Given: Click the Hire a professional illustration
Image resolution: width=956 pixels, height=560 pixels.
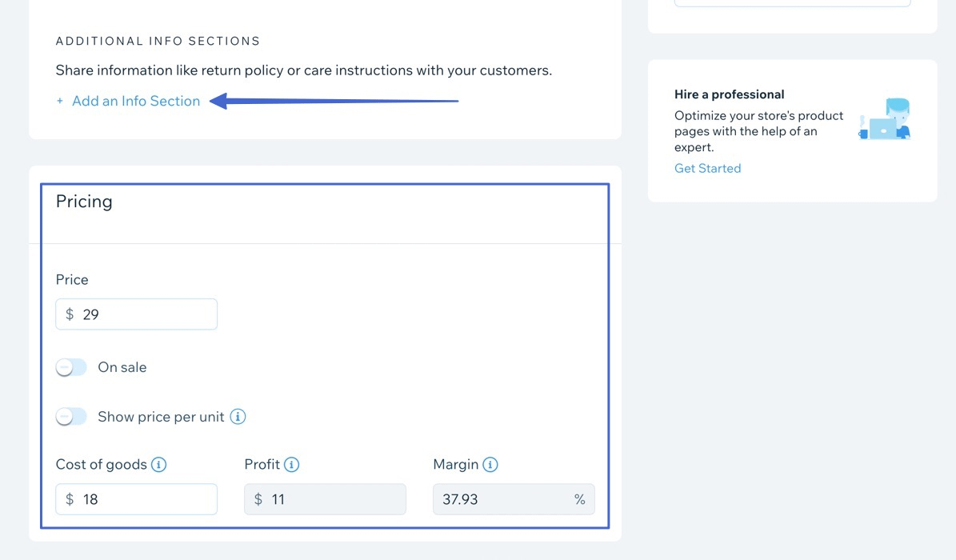Looking at the screenshot, I should coord(886,119).
